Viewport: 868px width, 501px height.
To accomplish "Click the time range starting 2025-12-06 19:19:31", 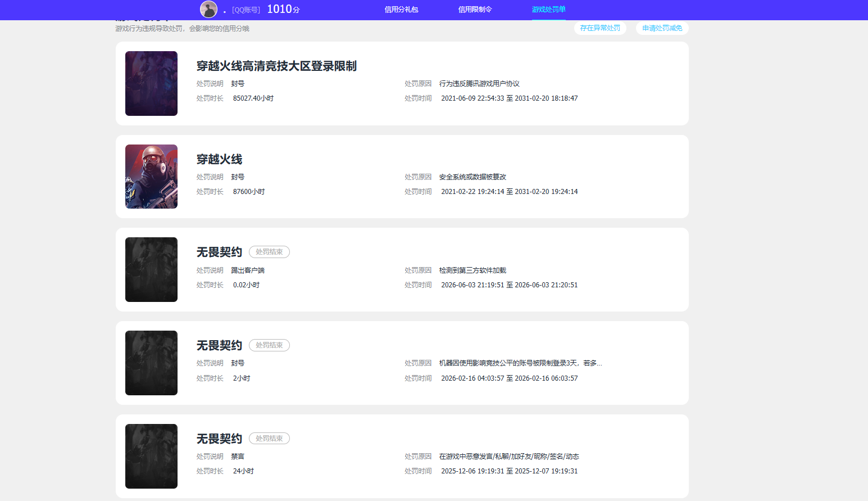I will click(510, 471).
